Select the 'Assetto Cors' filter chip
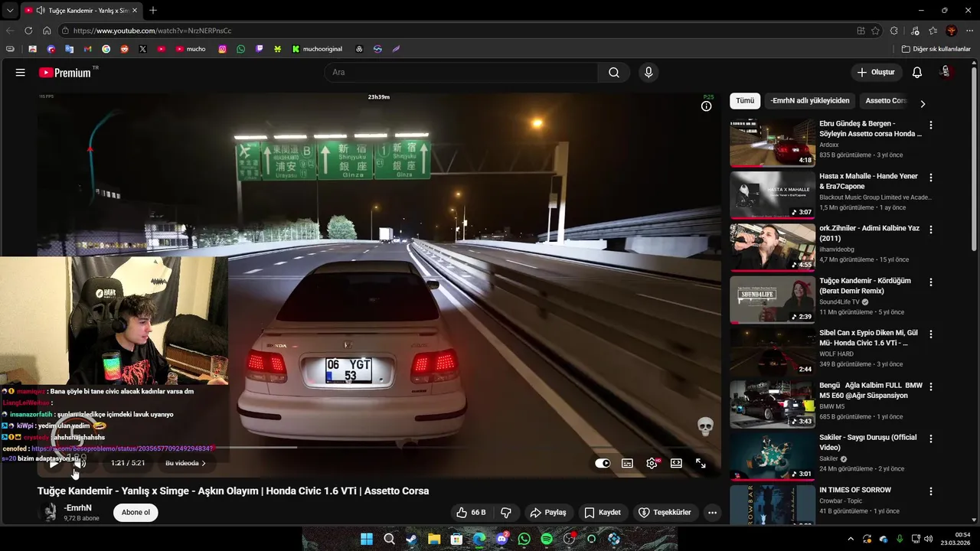Viewport: 980px width, 551px height. (885, 101)
